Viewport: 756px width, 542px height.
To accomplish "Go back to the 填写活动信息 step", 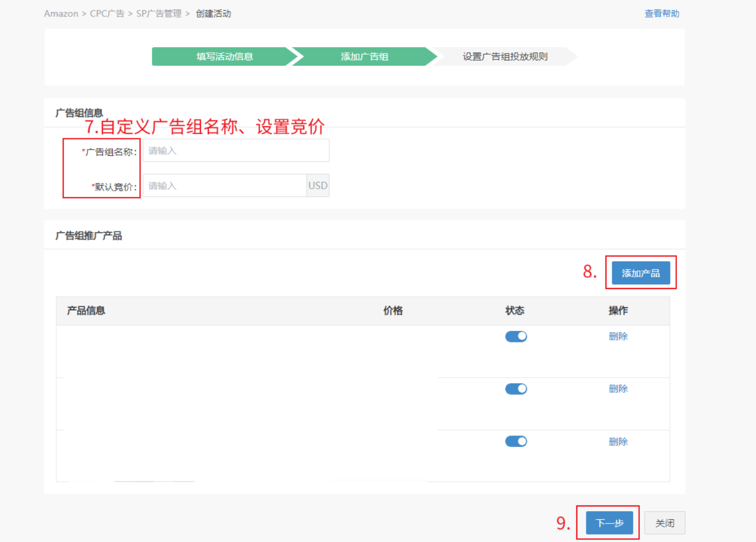I will 224,57.
